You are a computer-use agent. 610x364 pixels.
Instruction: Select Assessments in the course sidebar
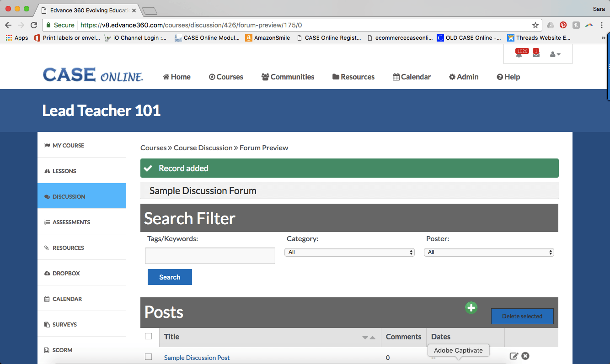(x=71, y=222)
